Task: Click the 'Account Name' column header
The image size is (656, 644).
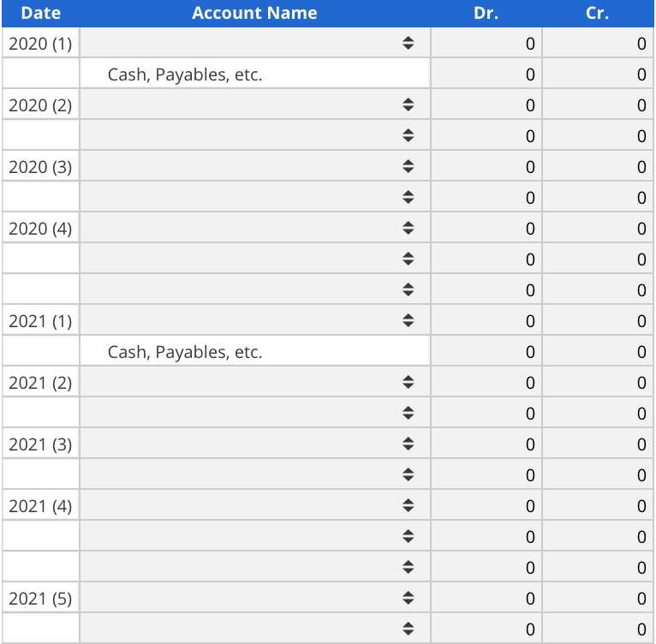Action: [255, 13]
